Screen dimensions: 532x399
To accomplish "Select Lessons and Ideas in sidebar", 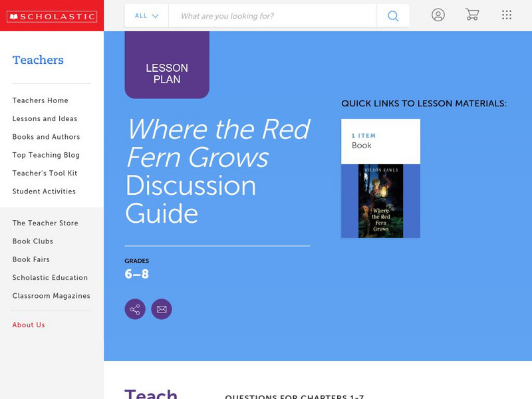I will pos(44,118).
